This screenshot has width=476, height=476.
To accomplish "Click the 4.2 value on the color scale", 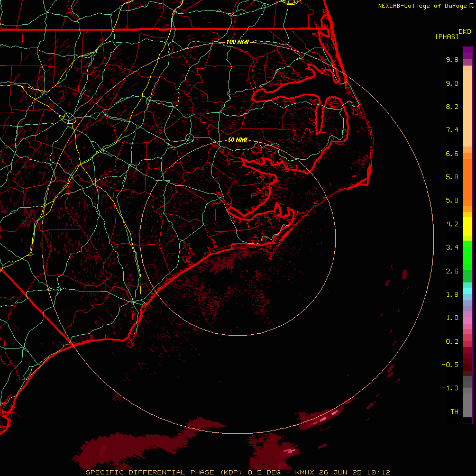I will (x=452, y=224).
